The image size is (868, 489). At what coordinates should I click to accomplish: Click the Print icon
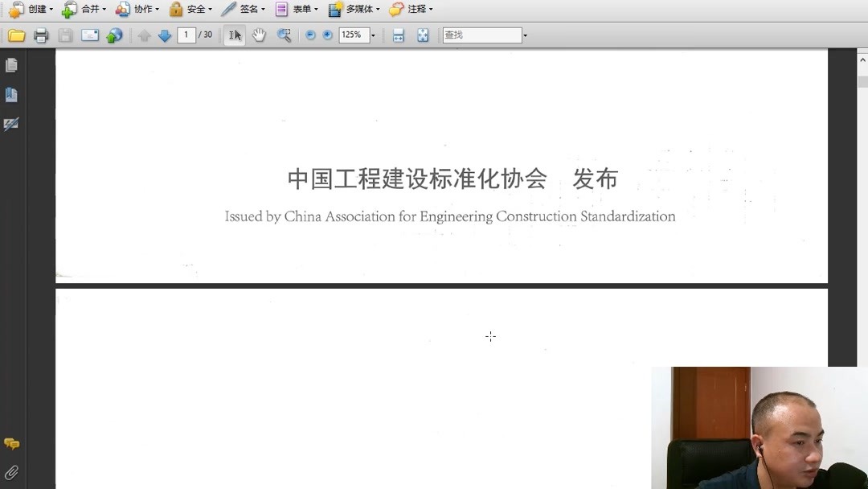pos(40,35)
